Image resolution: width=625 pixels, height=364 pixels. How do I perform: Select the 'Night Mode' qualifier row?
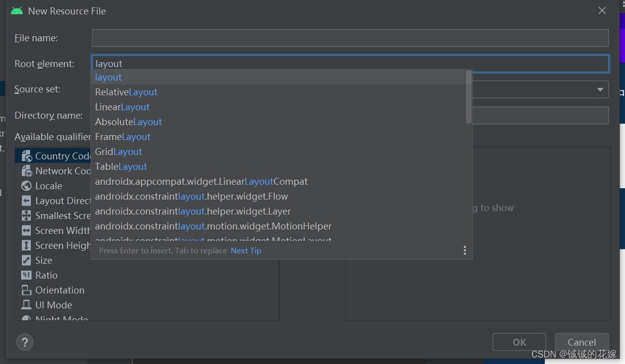point(147,317)
